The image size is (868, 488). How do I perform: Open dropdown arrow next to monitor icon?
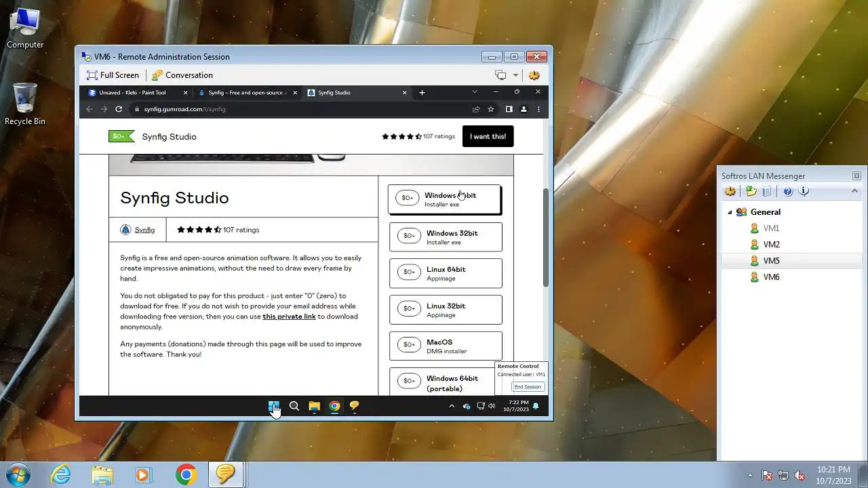point(515,75)
